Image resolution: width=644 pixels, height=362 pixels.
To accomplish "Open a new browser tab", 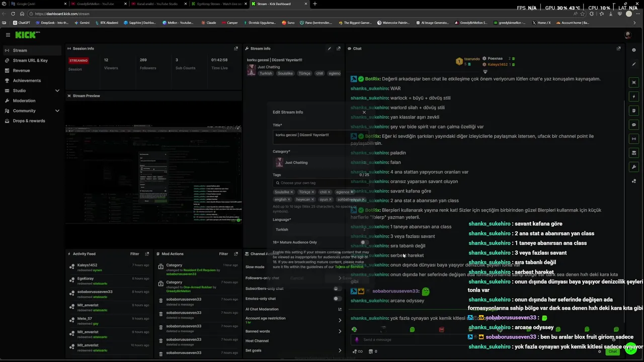I will tap(315, 4).
